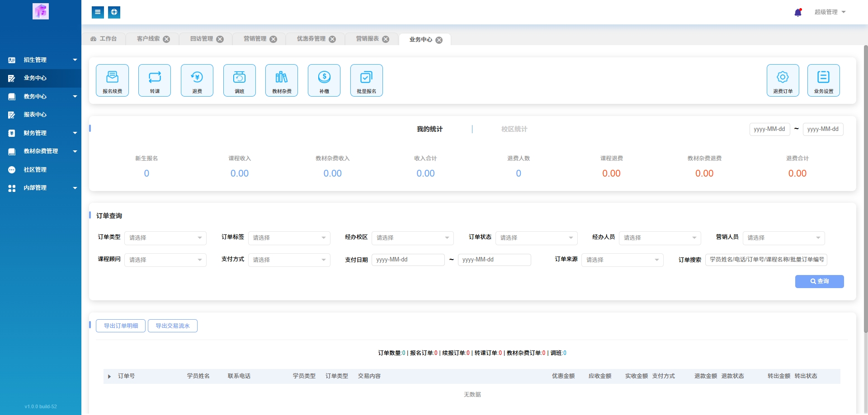The width and height of the screenshot is (868, 415).
Task: Toggle the sidebar menu hamburger icon
Action: 98,12
